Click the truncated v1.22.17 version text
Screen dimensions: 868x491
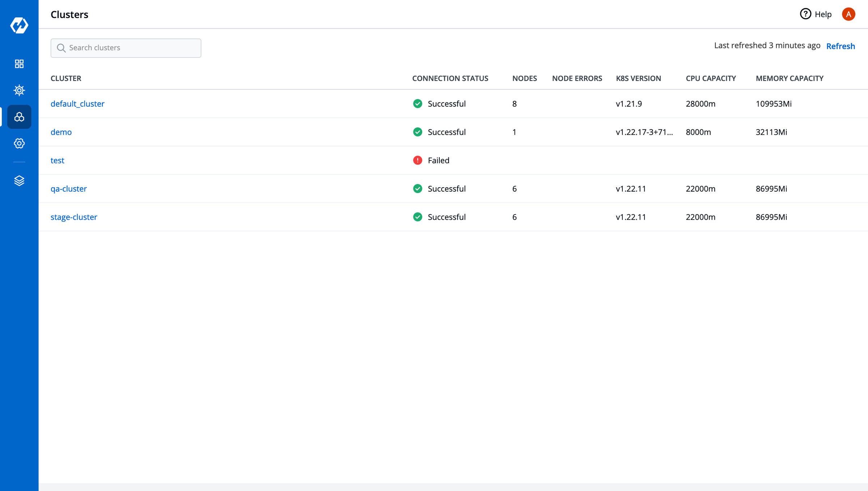[644, 132]
